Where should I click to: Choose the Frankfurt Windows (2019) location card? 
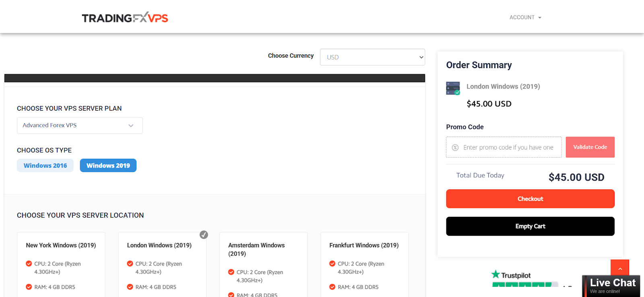(365, 264)
